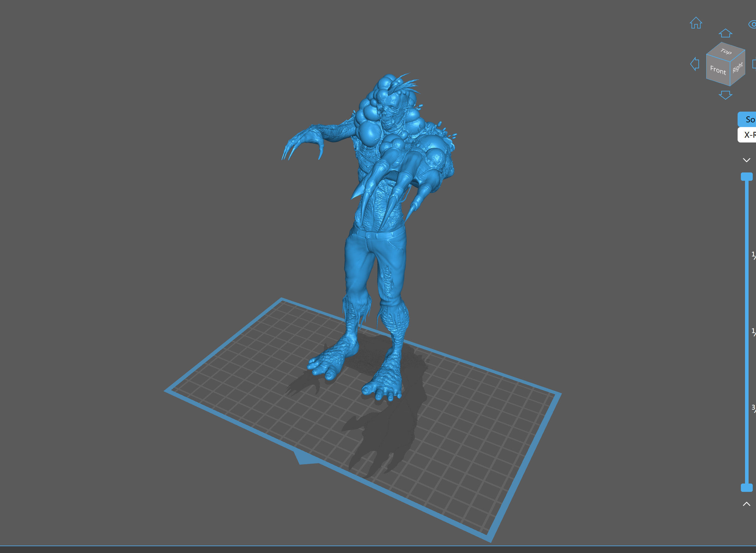Switch to X-Ray render mode button
This screenshot has height=553, width=756.
[747, 135]
